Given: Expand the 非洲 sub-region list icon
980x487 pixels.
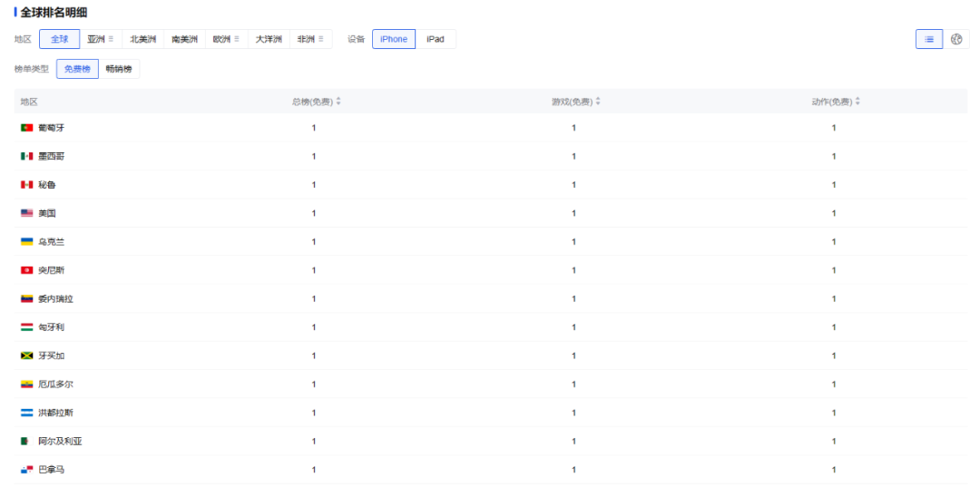Looking at the screenshot, I should [x=320, y=39].
